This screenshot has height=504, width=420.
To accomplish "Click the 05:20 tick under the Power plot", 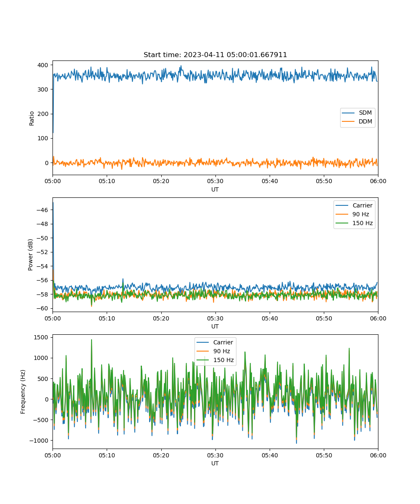I will coord(161,318).
